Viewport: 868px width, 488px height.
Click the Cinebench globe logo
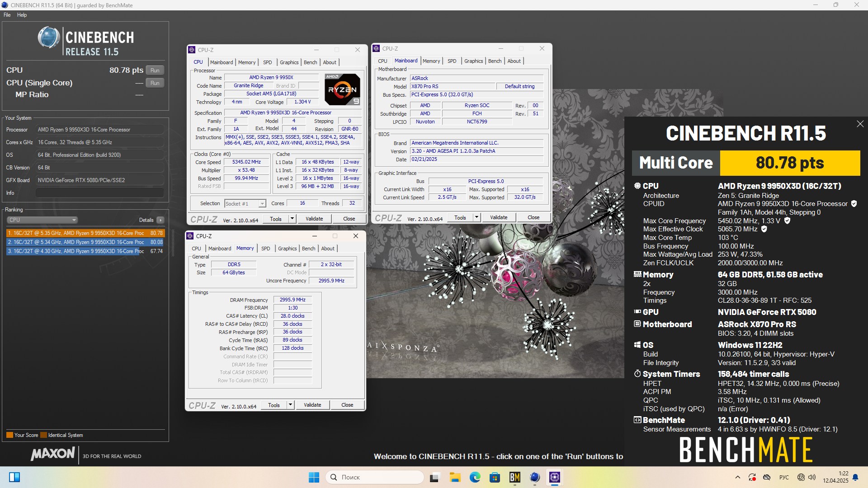[x=49, y=38]
